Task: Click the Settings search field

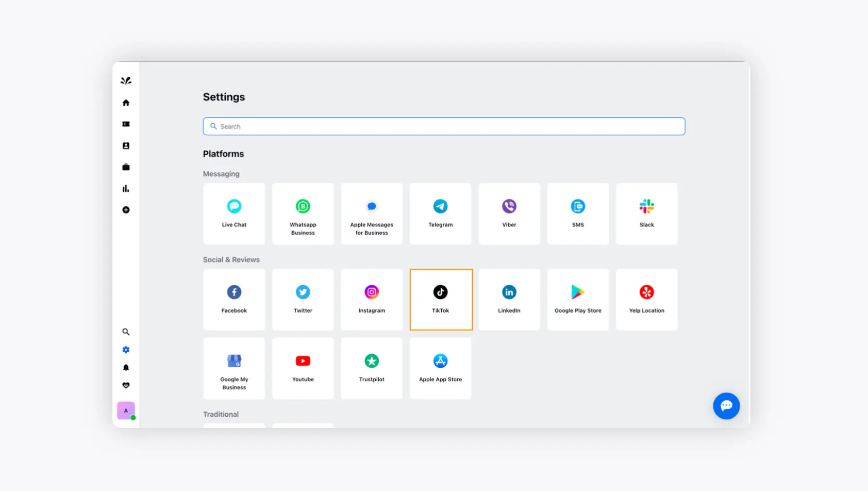Action: [x=444, y=126]
